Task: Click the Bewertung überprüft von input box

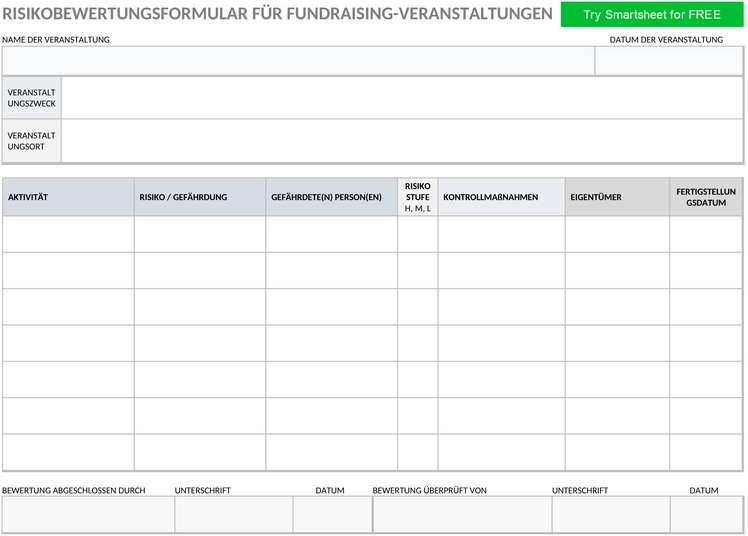Action: tap(462, 515)
